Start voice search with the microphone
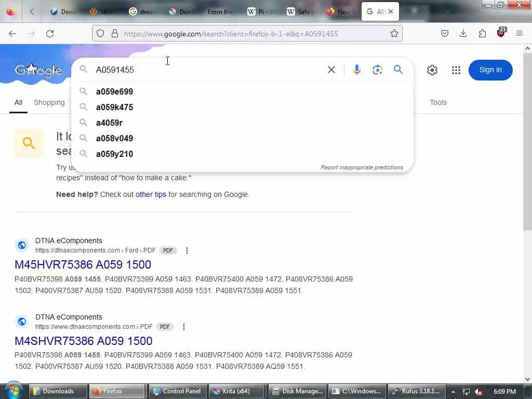532x399 pixels. pos(356,70)
